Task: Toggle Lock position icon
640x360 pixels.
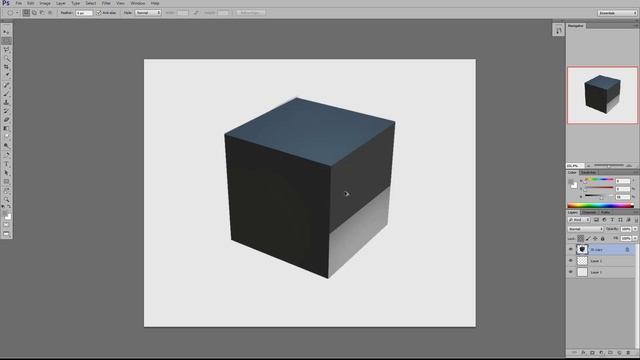Action: [595, 238]
